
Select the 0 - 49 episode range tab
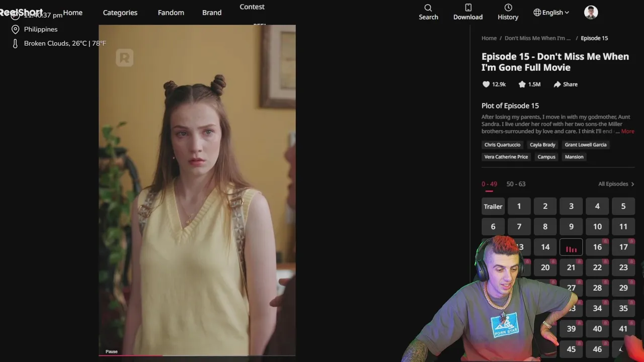tap(489, 184)
